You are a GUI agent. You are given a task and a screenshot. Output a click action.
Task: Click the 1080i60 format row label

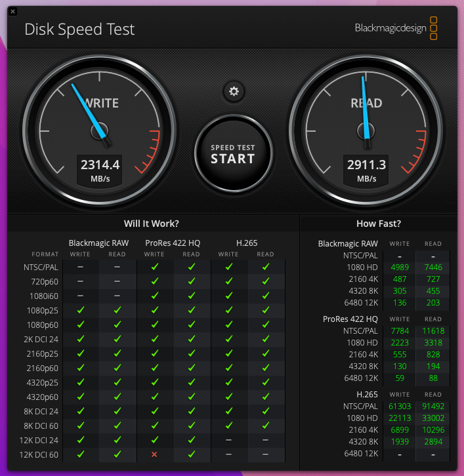[44, 296]
